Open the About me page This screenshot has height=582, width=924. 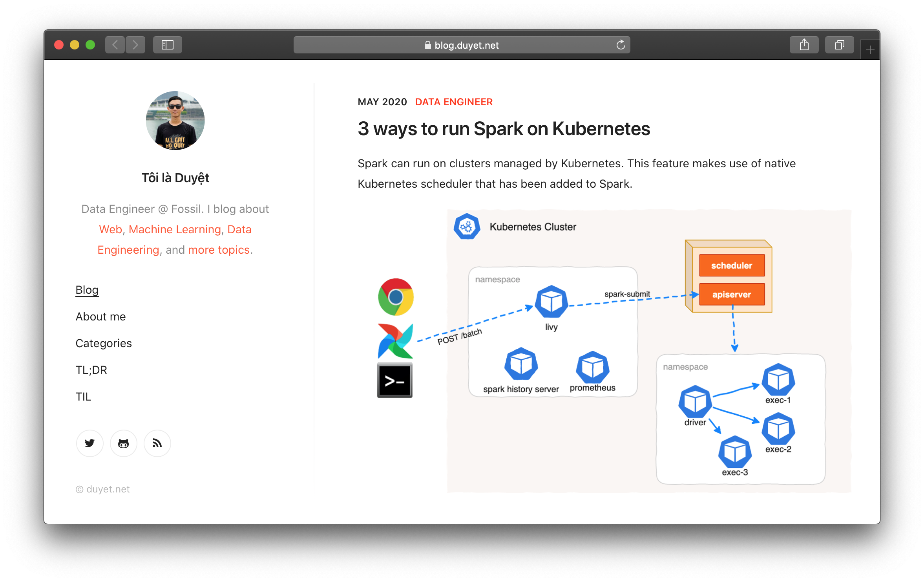tap(100, 317)
